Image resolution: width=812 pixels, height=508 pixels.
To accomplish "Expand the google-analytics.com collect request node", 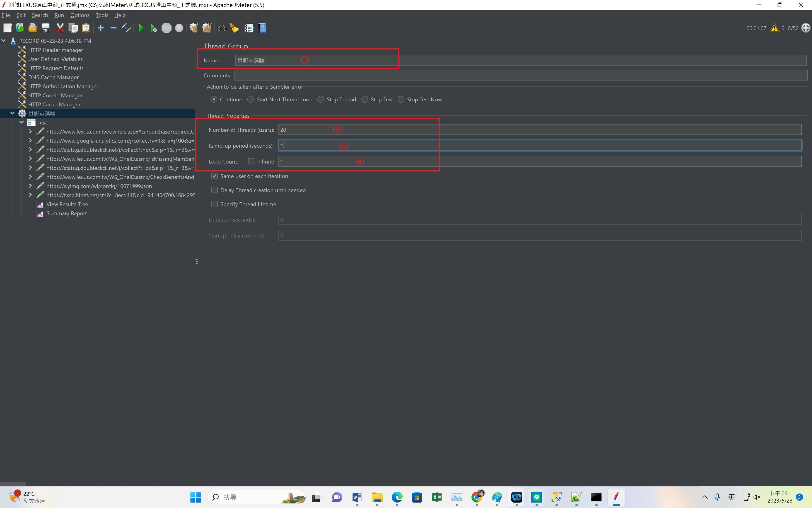I will [x=31, y=140].
